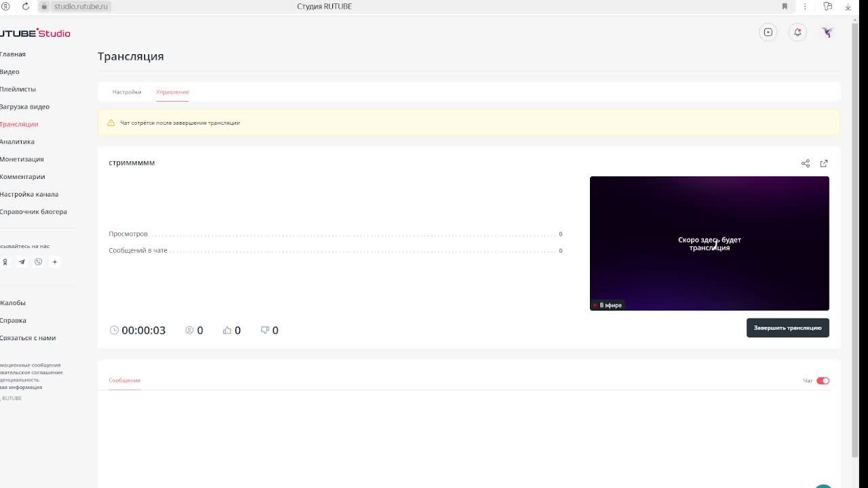Click the Трансляция page heading
868x488 pixels.
pos(131,56)
